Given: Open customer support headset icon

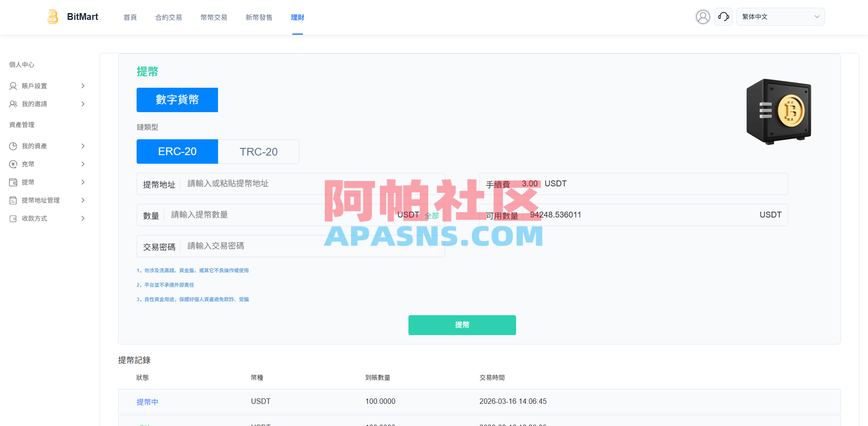Looking at the screenshot, I should pyautogui.click(x=724, y=17).
